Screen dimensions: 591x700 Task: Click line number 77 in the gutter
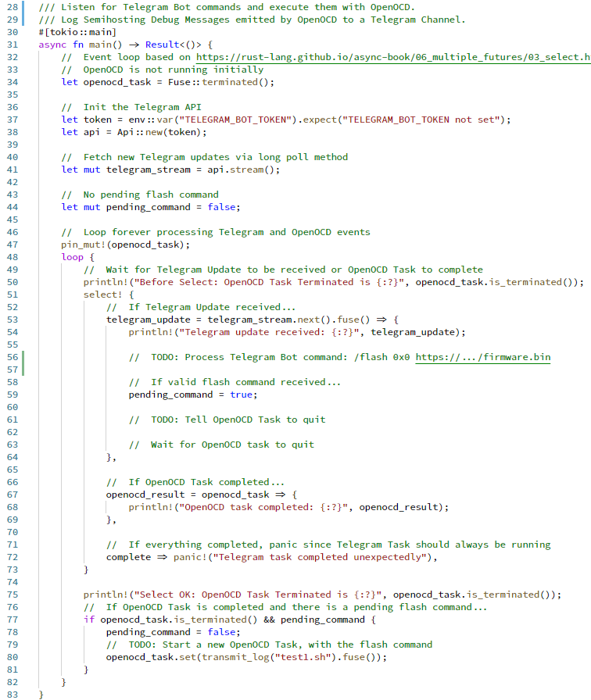13,620
